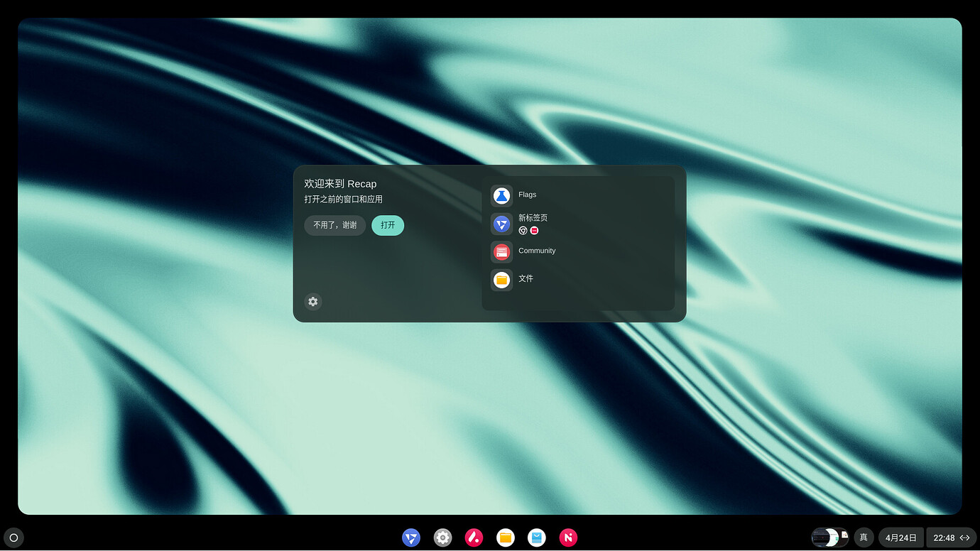The image size is (980, 551).
Task: Click the red badge under 新标签页
Action: (x=534, y=231)
